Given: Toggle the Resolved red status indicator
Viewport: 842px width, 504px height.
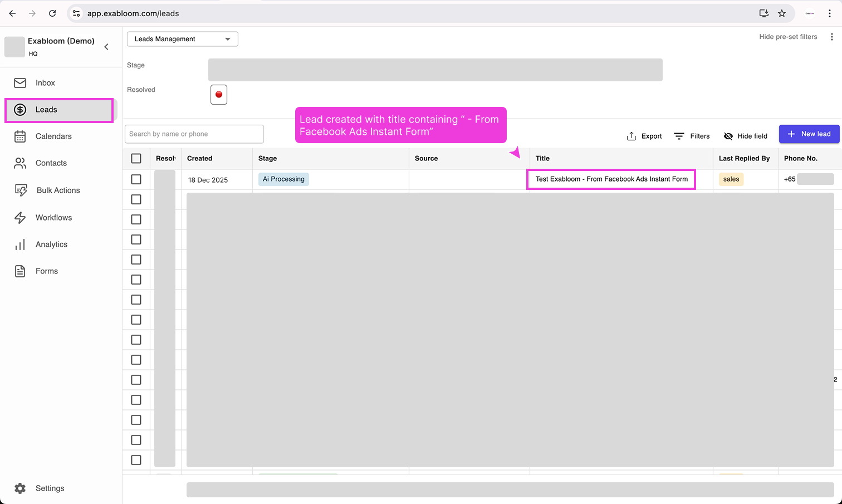Looking at the screenshot, I should click(218, 94).
